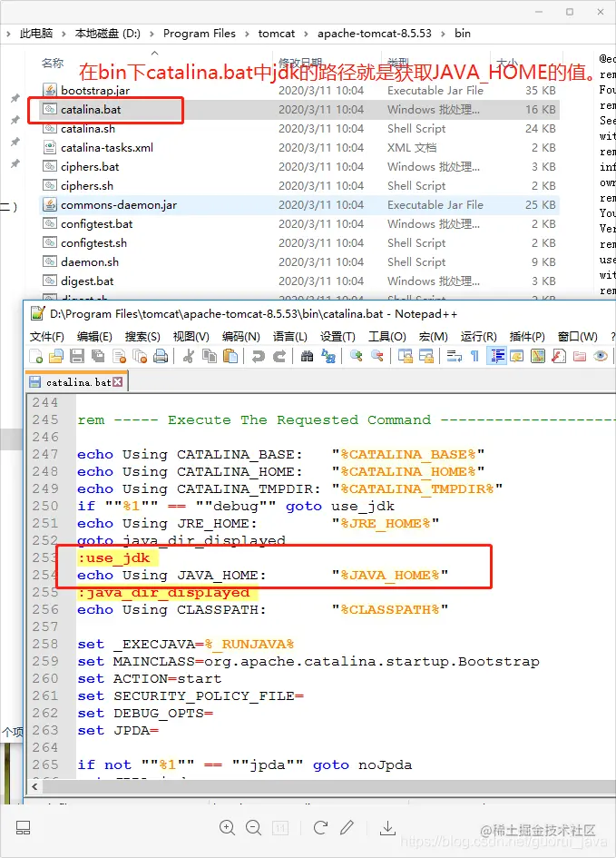Select bootstrap.jar in Explorer file list

click(x=299, y=90)
